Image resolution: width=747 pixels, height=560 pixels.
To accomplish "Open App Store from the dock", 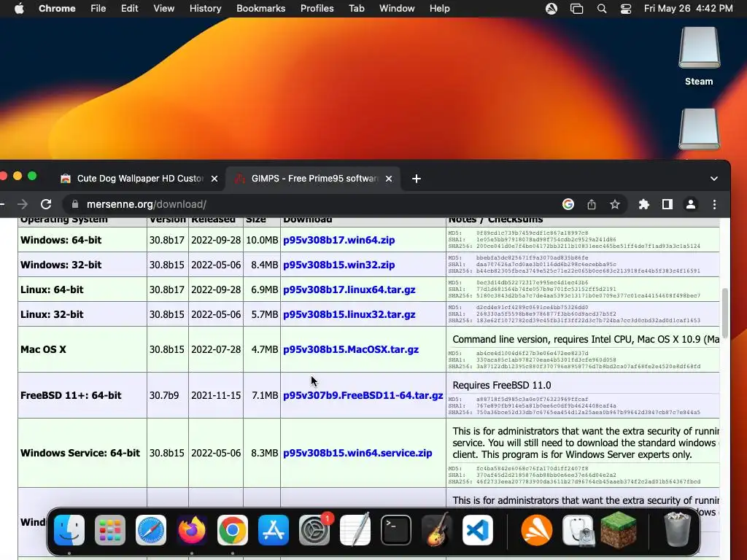I will [x=274, y=530].
